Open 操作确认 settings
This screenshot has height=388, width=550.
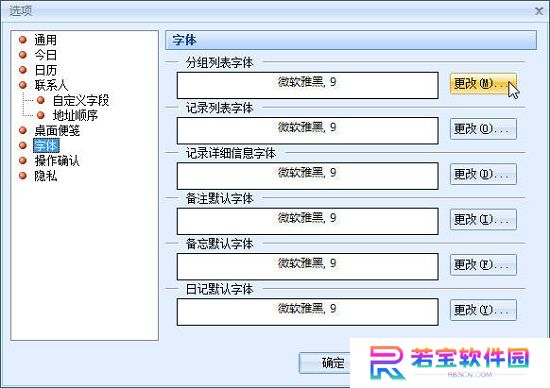tap(57, 161)
